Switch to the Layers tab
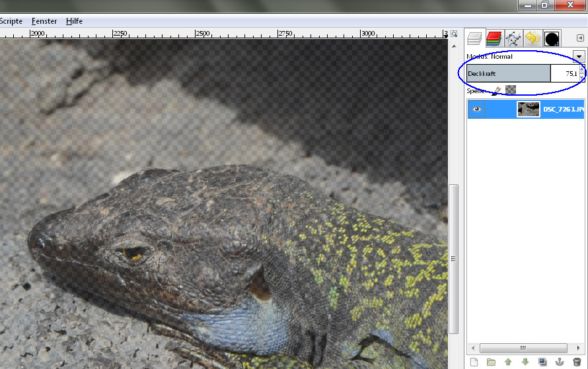 click(x=475, y=38)
